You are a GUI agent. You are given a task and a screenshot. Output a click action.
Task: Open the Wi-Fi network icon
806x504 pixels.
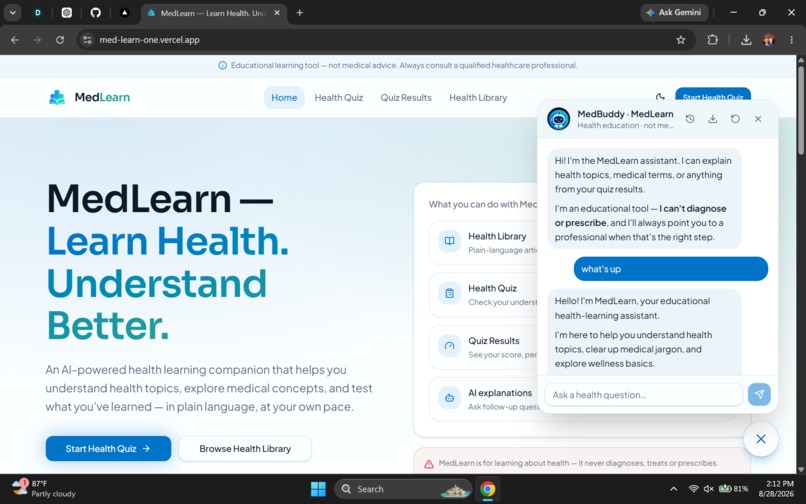coord(693,489)
